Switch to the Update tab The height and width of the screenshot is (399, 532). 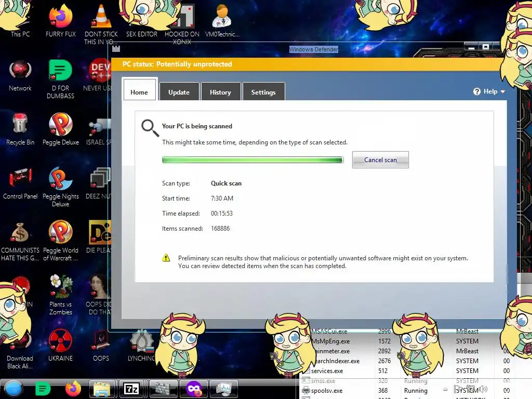(179, 91)
